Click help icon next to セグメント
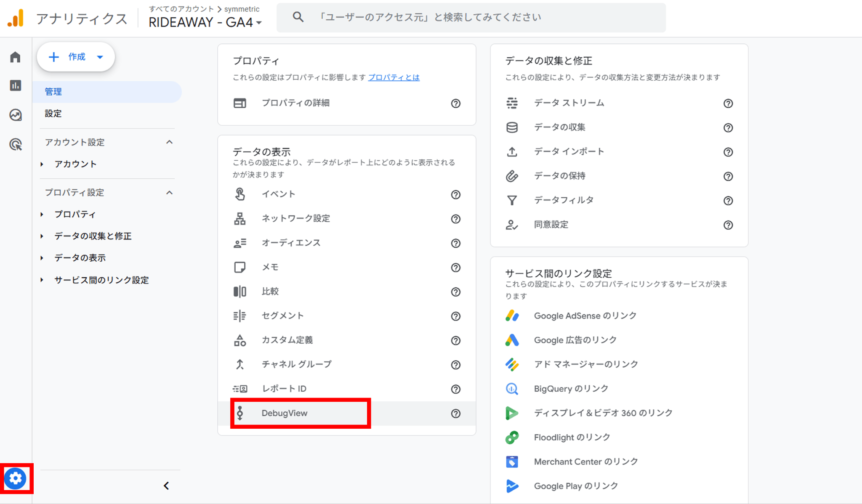Screen dimensions: 862x504 coord(455,316)
